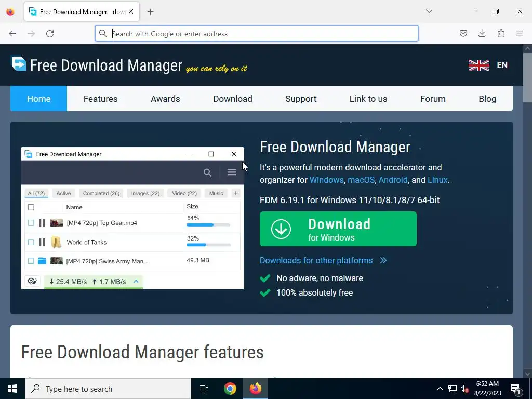Click the search magnifier in FDM preview
Screen dimensions: 532x399
pyautogui.click(x=207, y=172)
